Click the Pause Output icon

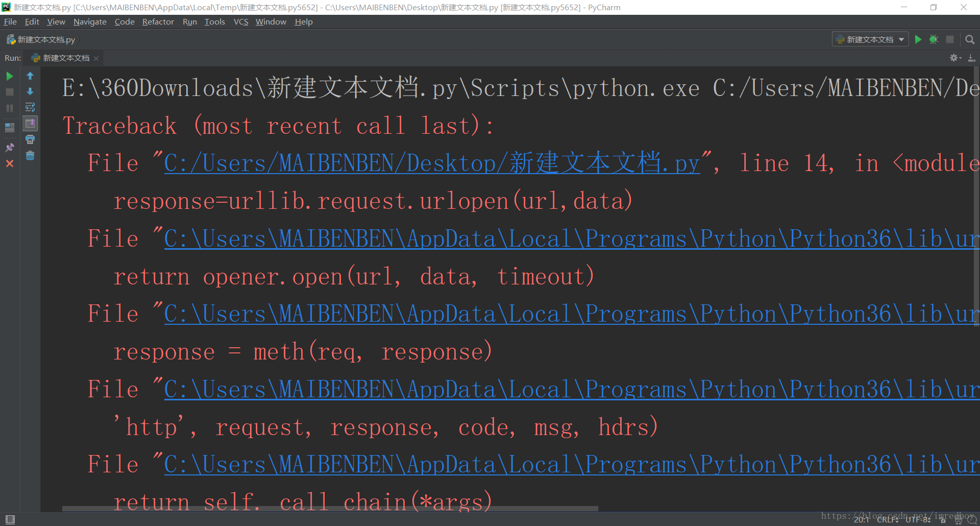[x=10, y=108]
